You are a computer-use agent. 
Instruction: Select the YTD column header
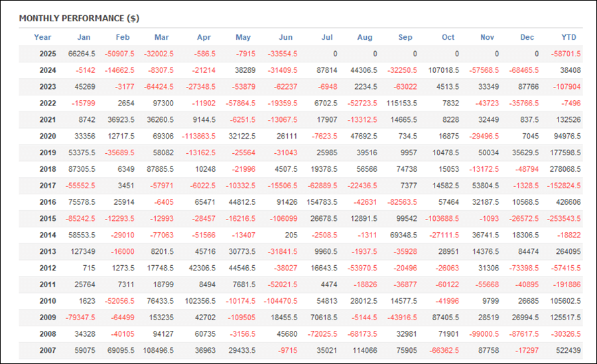(x=569, y=37)
